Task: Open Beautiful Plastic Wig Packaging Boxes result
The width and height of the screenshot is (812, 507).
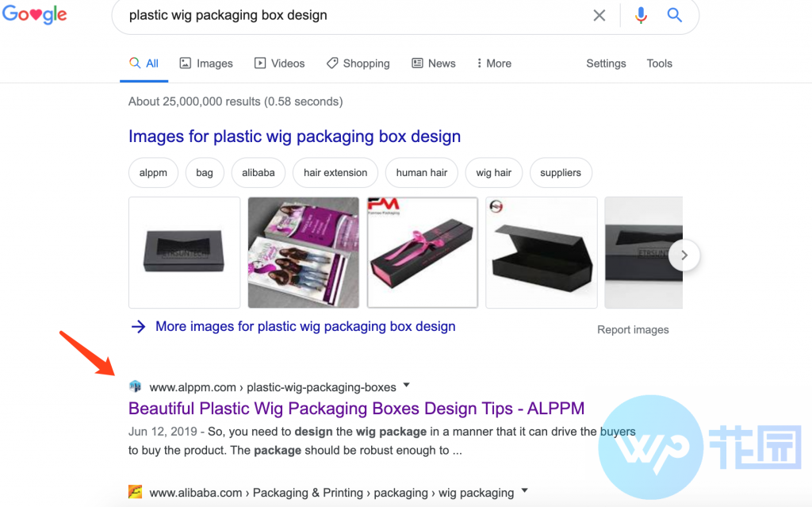Action: (x=356, y=409)
